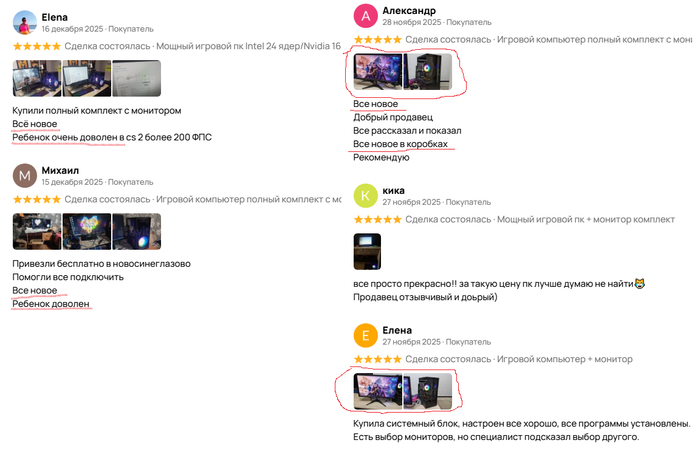Click Елена's orange E avatar
The width and height of the screenshot is (700, 457).
coord(366,335)
